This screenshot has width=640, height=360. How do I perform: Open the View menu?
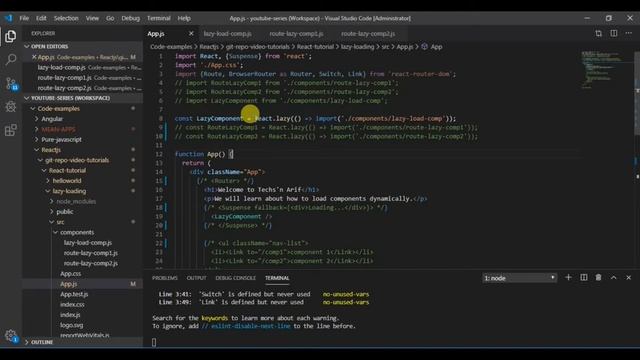(x=92, y=18)
